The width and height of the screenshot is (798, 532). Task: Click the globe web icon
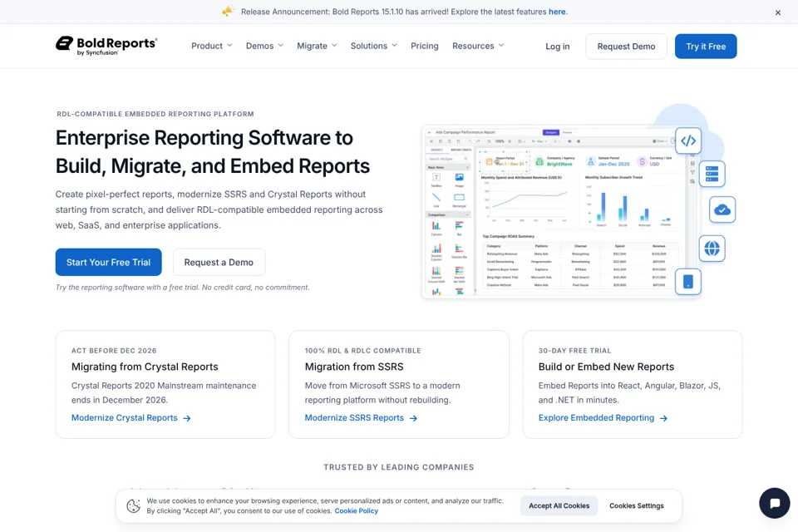click(712, 249)
